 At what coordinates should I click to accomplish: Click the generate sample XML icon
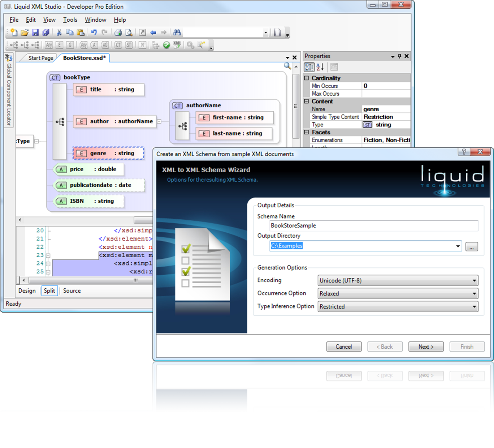(177, 45)
